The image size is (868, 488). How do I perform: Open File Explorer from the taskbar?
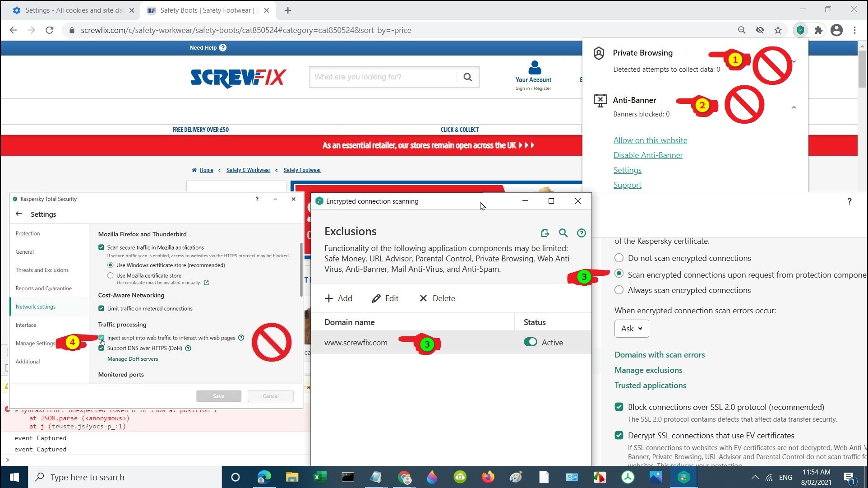292,477
